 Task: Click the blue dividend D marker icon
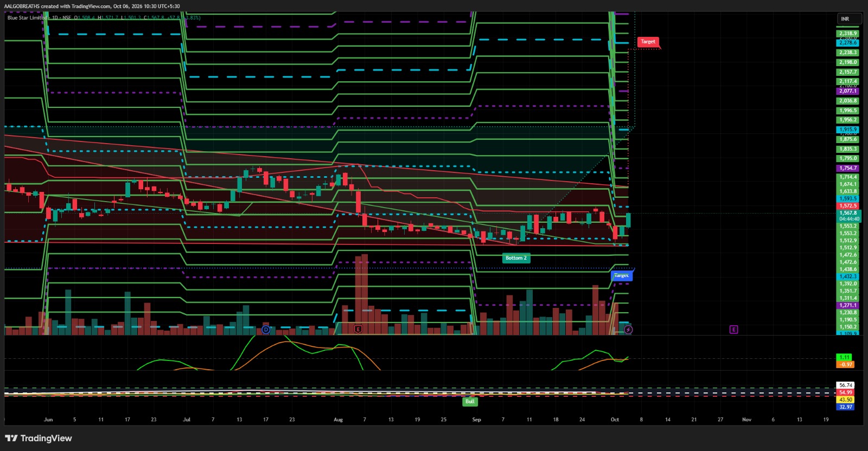266,330
